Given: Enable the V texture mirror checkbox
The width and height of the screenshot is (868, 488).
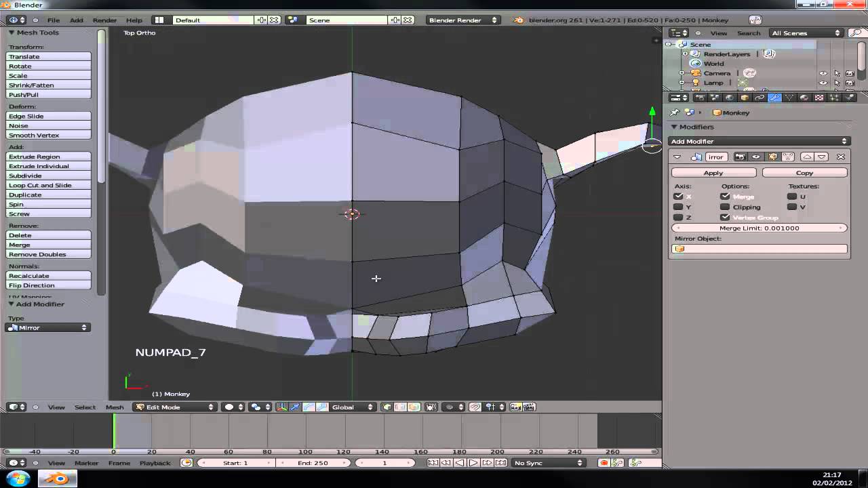Looking at the screenshot, I should click(x=792, y=207).
